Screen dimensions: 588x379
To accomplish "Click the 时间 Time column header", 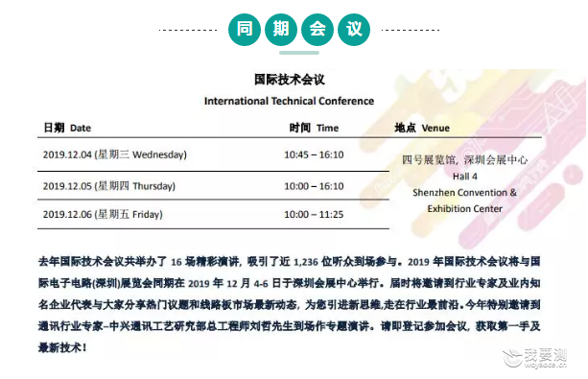I will pyautogui.click(x=314, y=128).
